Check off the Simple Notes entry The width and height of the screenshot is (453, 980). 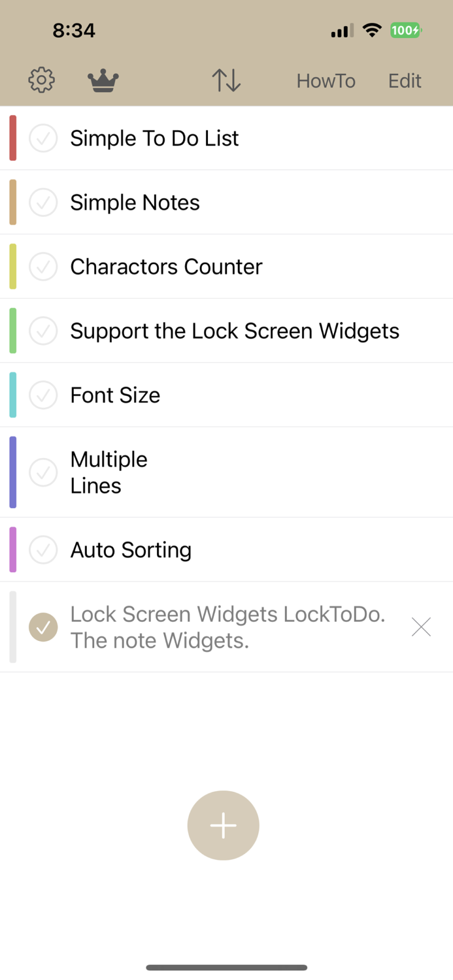coord(42,202)
